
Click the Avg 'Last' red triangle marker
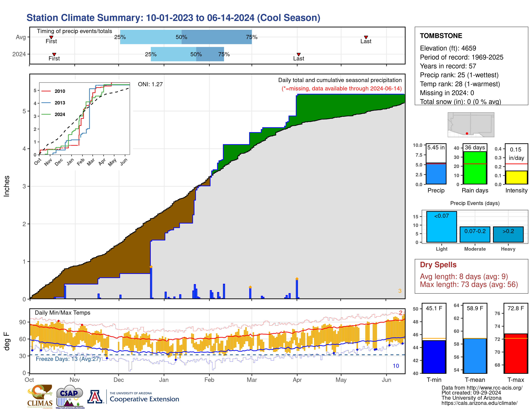point(366,37)
